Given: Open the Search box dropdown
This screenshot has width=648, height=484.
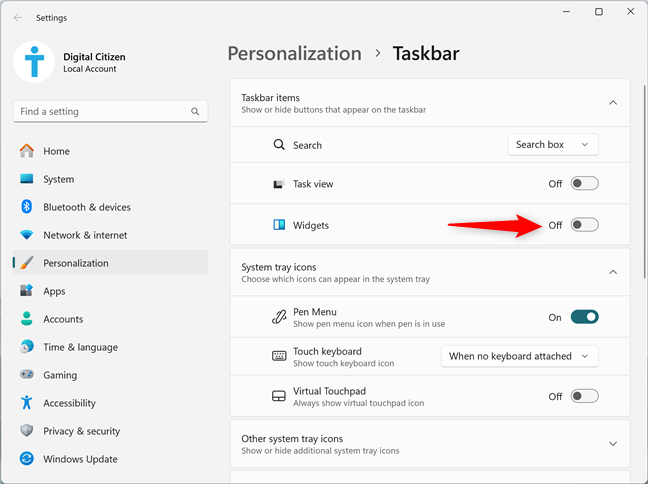Looking at the screenshot, I should [x=553, y=145].
